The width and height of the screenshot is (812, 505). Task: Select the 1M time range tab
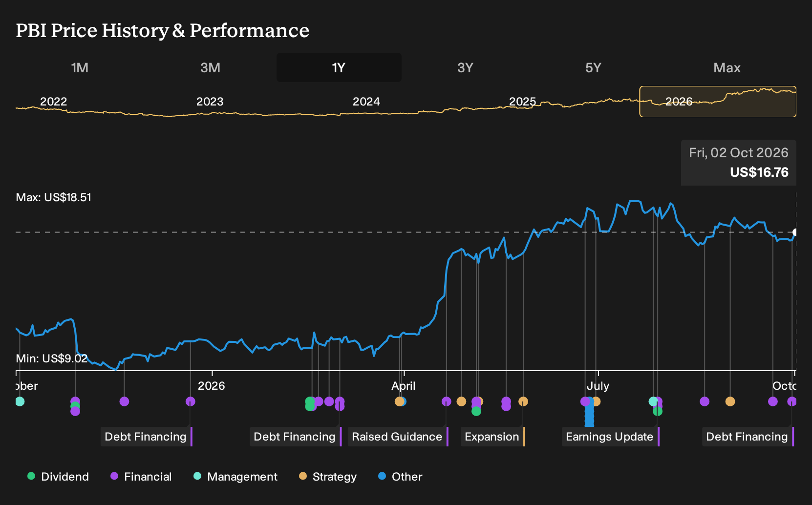click(x=80, y=67)
